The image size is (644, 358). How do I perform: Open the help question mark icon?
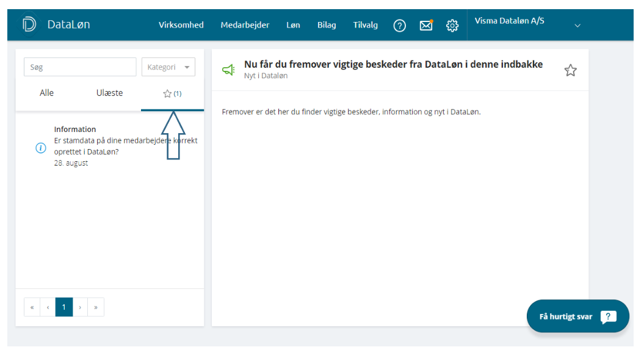(399, 26)
